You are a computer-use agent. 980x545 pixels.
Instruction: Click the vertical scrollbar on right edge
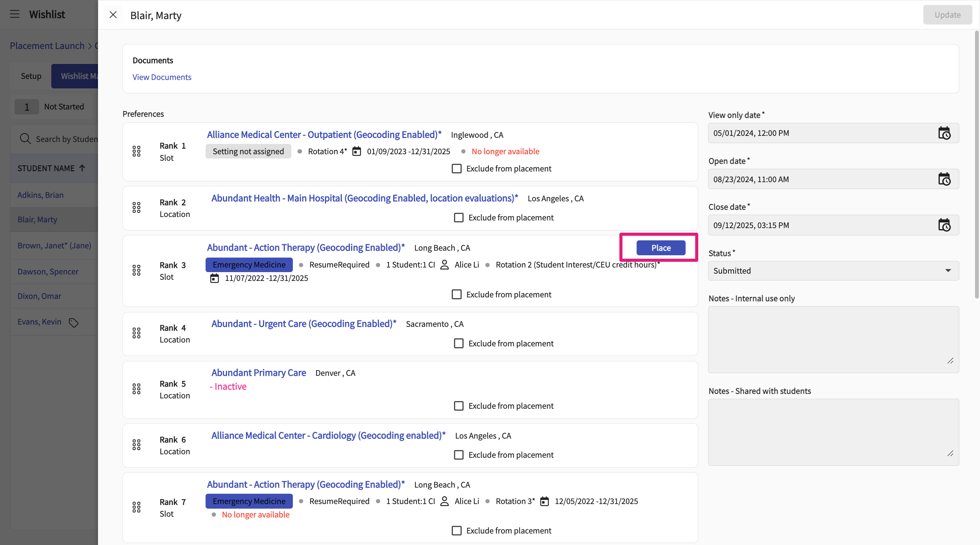click(x=977, y=165)
